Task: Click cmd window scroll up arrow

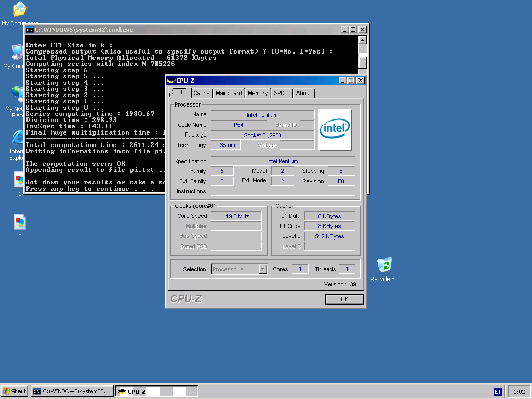Action: [x=362, y=40]
